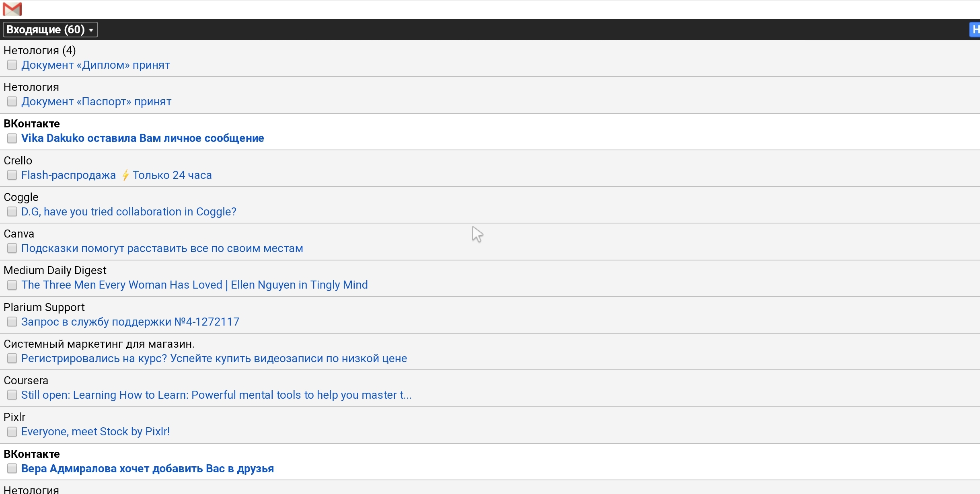This screenshot has width=980, height=494.
Task: Check the «Диплом» принят email checkbox
Action: [x=12, y=65]
